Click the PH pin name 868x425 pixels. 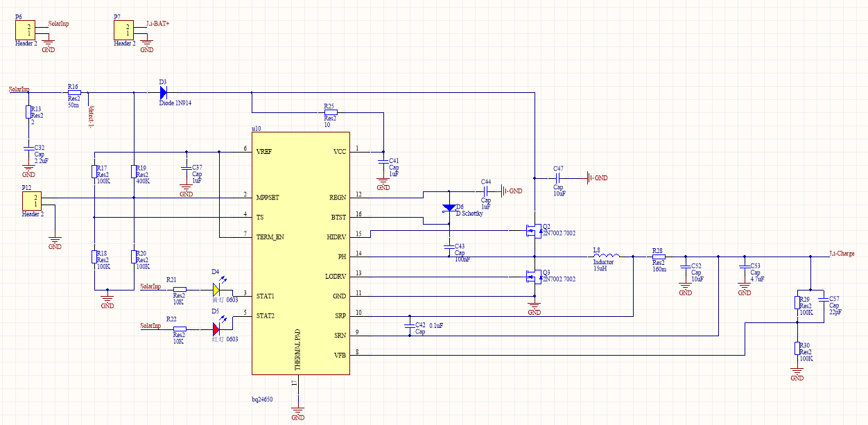(341, 257)
